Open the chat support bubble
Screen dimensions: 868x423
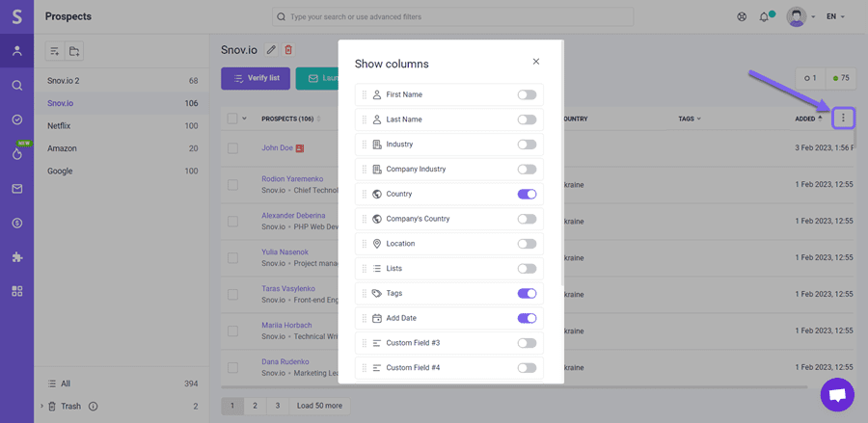pos(837,394)
